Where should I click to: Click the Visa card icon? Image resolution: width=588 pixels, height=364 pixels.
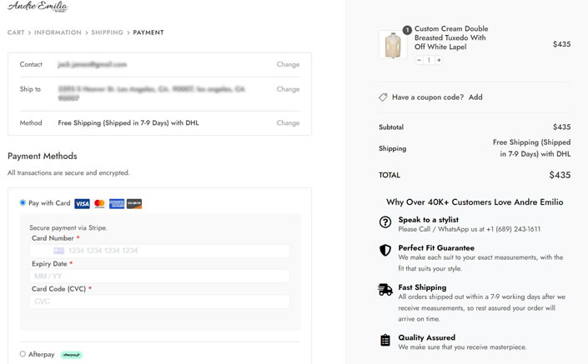coord(82,203)
